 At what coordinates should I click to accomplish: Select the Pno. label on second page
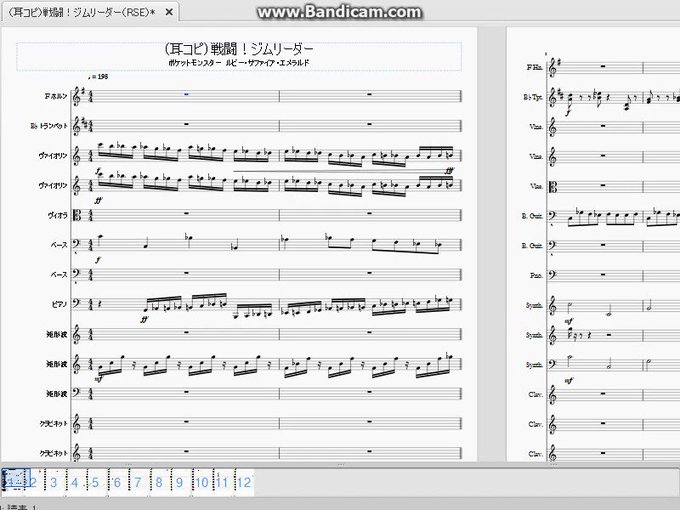536,275
